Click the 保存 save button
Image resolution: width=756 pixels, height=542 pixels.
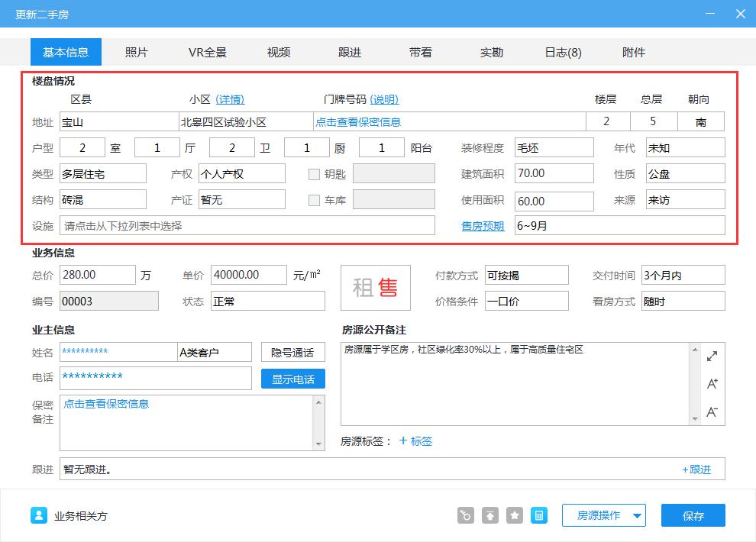693,515
